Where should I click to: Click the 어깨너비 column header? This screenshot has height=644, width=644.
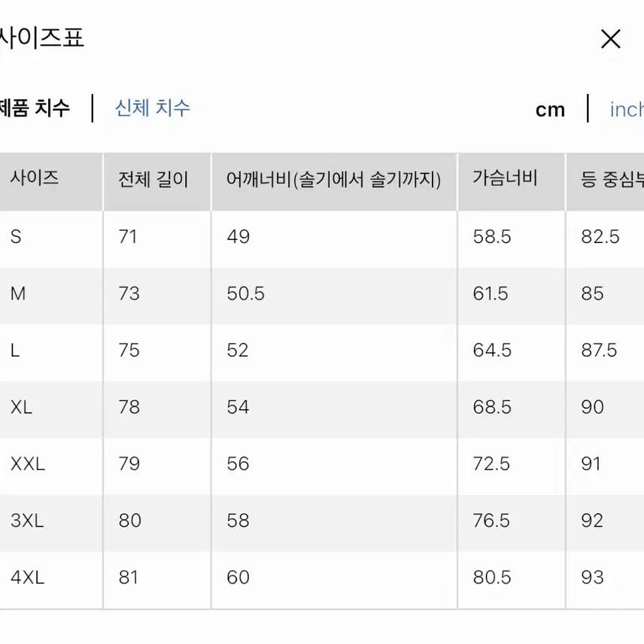click(x=333, y=180)
